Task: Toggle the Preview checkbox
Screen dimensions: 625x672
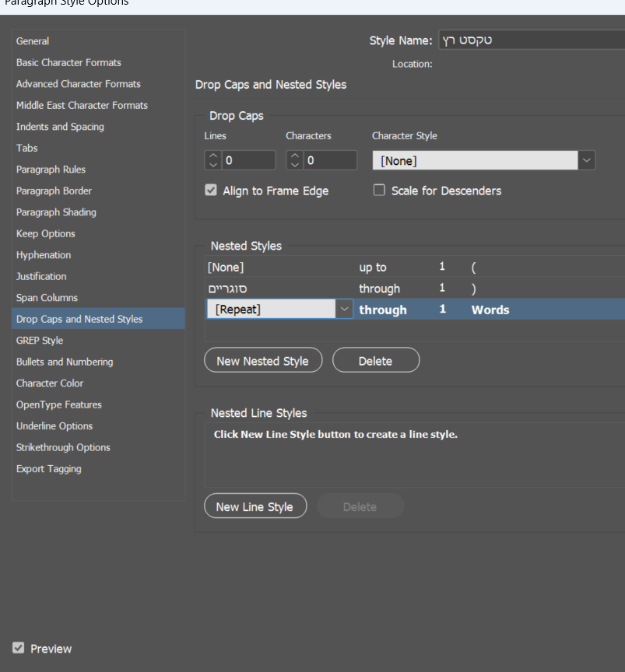Action: click(x=19, y=649)
